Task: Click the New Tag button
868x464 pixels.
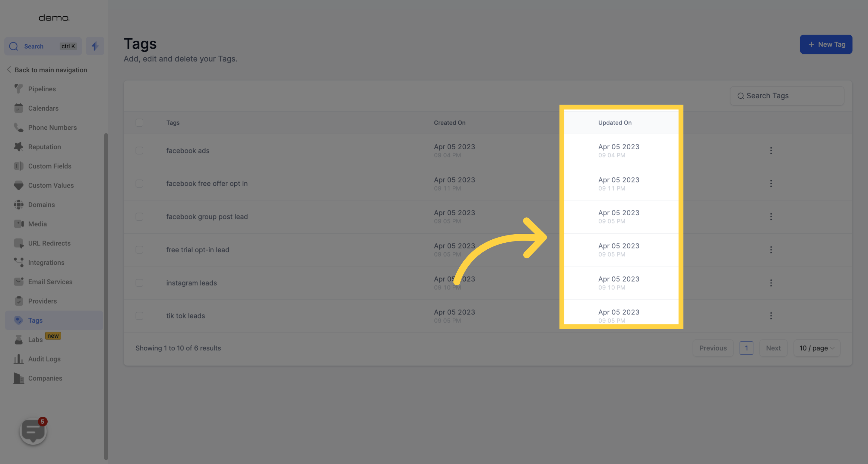Action: [x=825, y=44]
